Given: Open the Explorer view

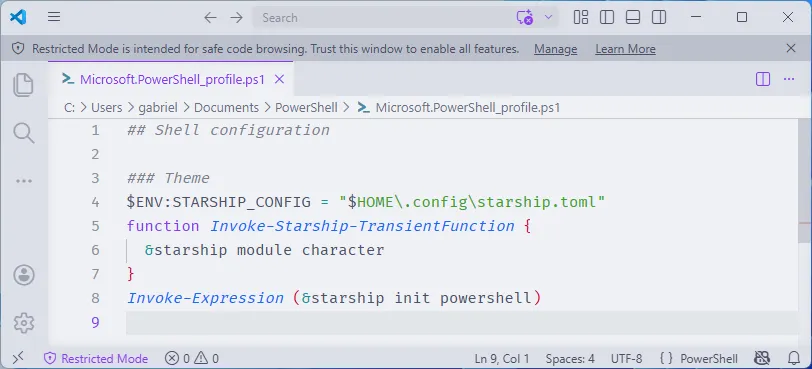Looking at the screenshot, I should pyautogui.click(x=24, y=84).
